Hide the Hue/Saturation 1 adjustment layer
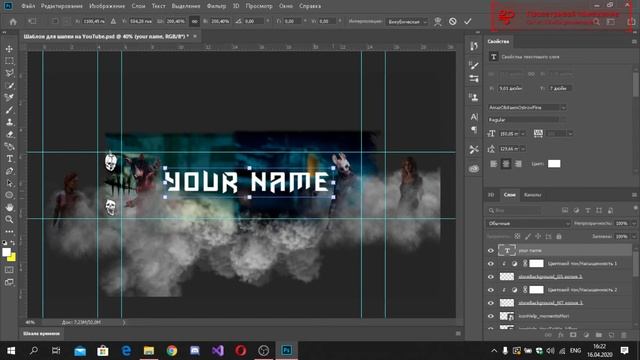The width and height of the screenshot is (640, 360). tap(491, 264)
